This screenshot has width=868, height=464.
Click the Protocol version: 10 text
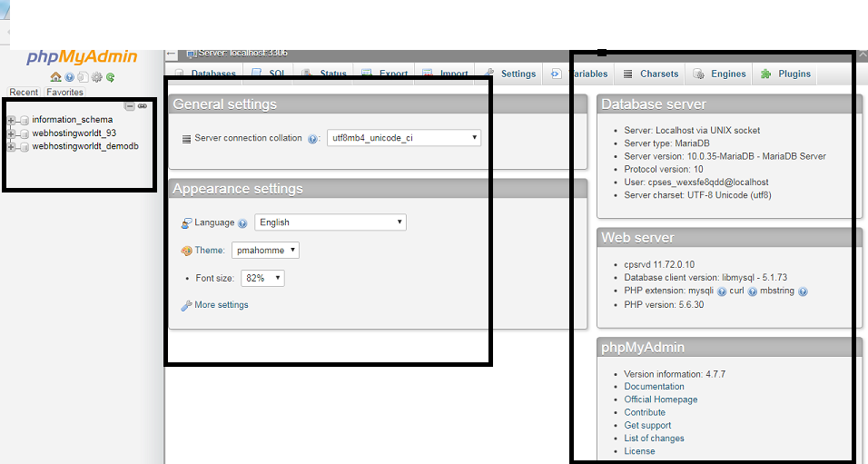point(663,170)
